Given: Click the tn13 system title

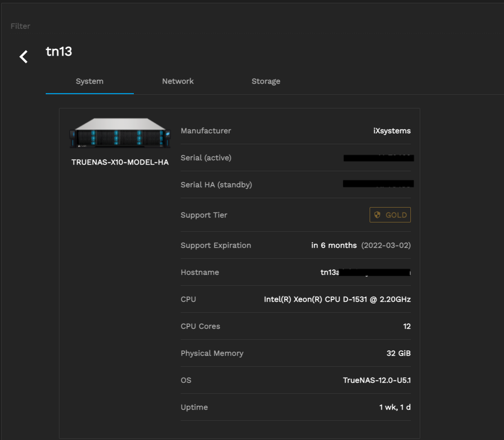Looking at the screenshot, I should (59, 52).
